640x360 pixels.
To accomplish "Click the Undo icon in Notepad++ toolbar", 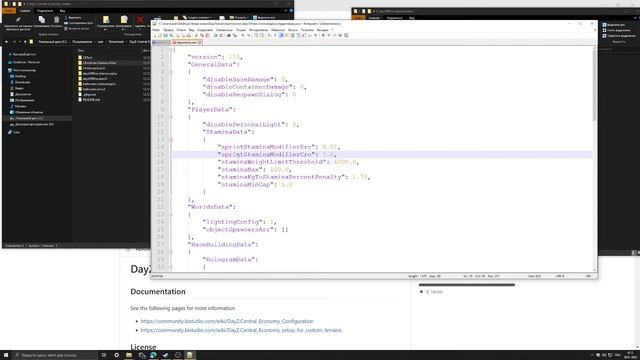I will point(215,36).
